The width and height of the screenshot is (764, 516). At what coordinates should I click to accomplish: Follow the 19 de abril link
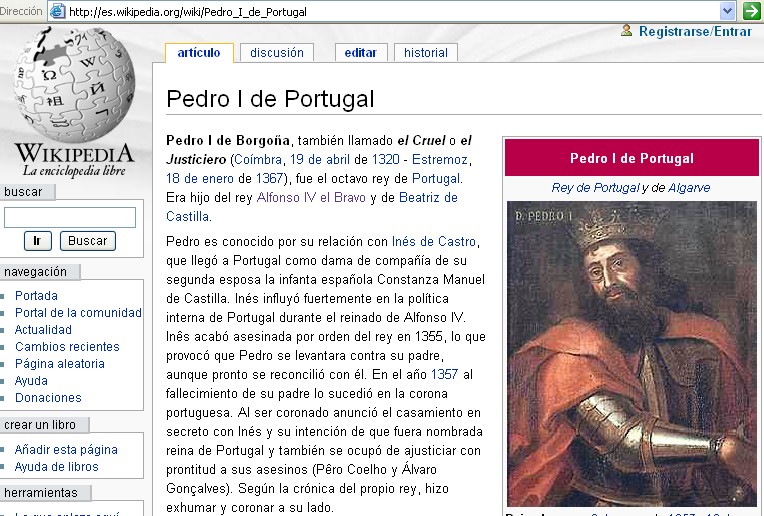[x=320, y=159]
